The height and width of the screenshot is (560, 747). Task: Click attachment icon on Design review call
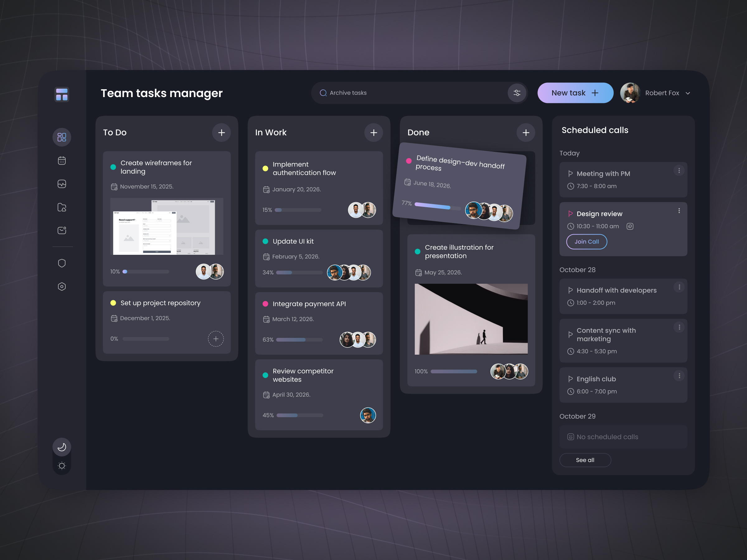point(630,226)
